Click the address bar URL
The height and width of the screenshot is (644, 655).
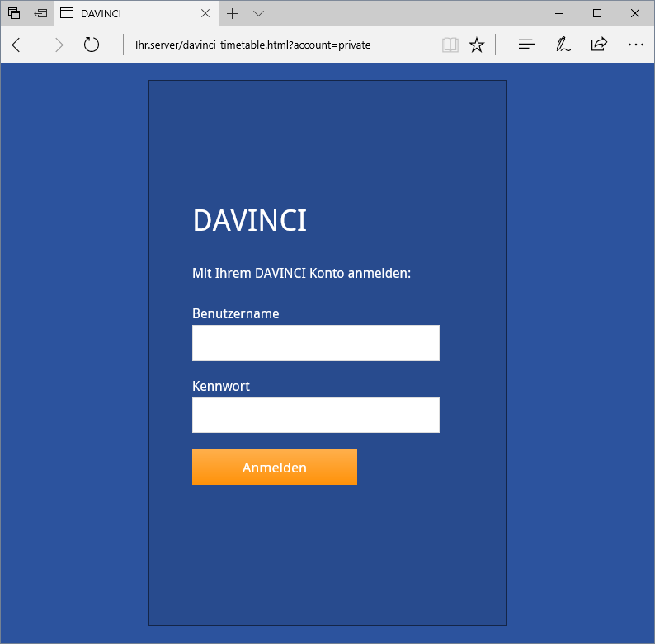(x=252, y=45)
